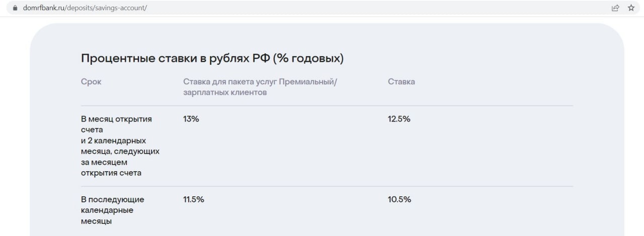The height and width of the screenshot is (236, 644).
Task: Select the 10.5% rate cell
Action: coord(399,199)
